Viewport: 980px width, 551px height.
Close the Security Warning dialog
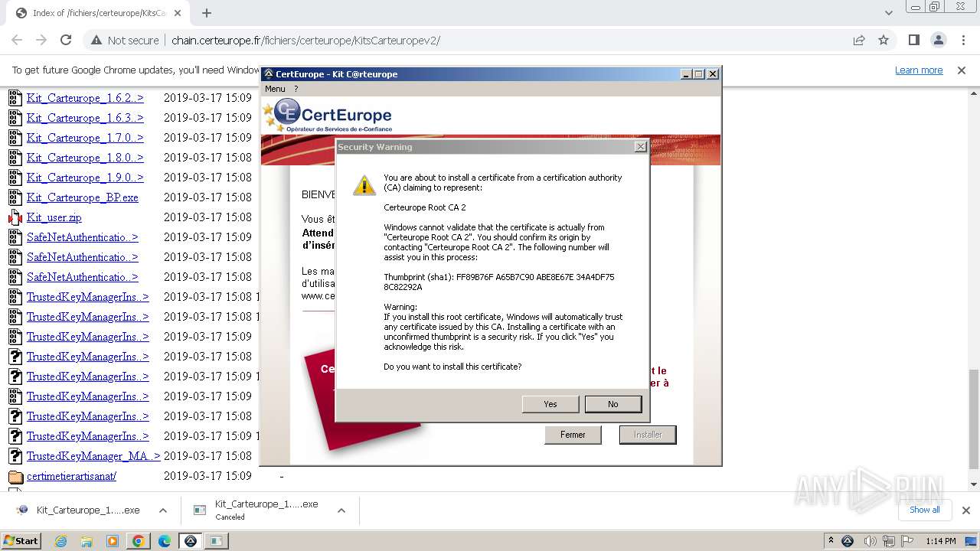pyautogui.click(x=640, y=147)
